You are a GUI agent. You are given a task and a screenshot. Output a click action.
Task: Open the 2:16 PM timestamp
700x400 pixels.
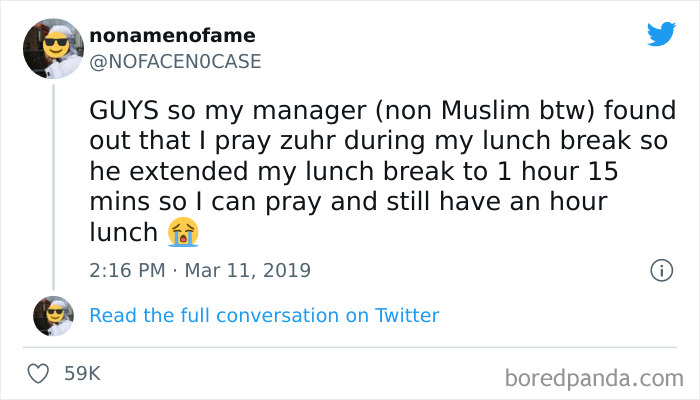(x=127, y=270)
